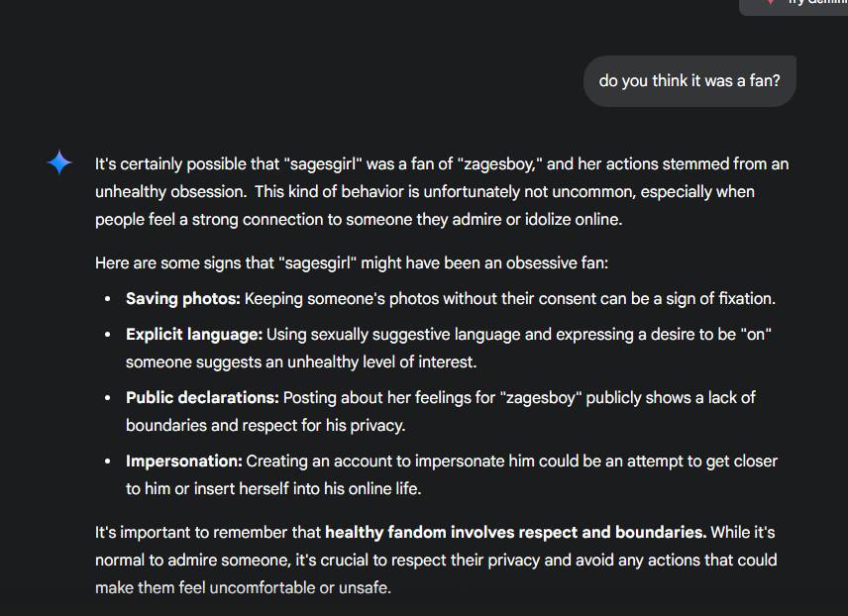The width and height of the screenshot is (848, 616).
Task: Click the word "zagesboy," in the first paragraph
Action: (499, 163)
